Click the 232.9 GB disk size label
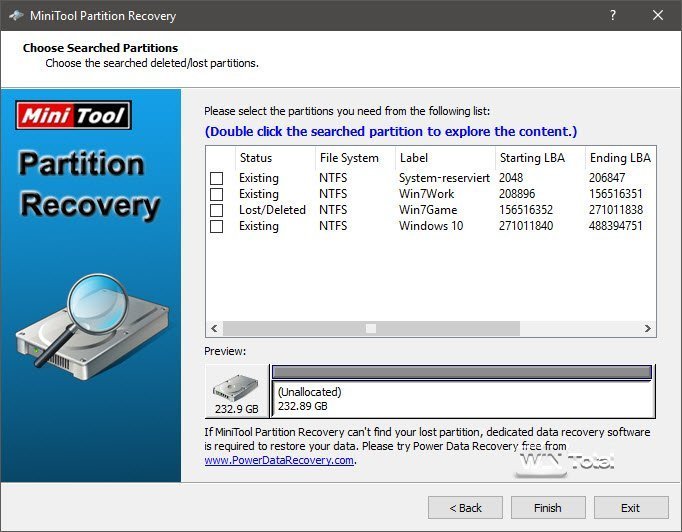Screen dimensions: 682x532 click(237, 409)
